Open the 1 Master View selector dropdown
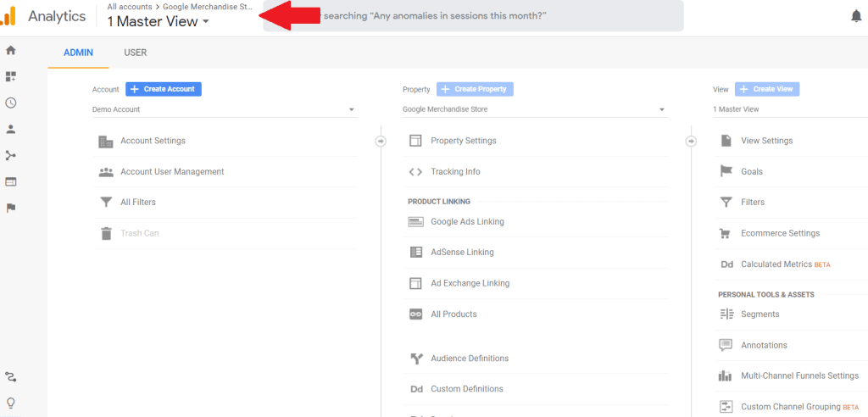This screenshot has height=417, width=868. [x=159, y=21]
